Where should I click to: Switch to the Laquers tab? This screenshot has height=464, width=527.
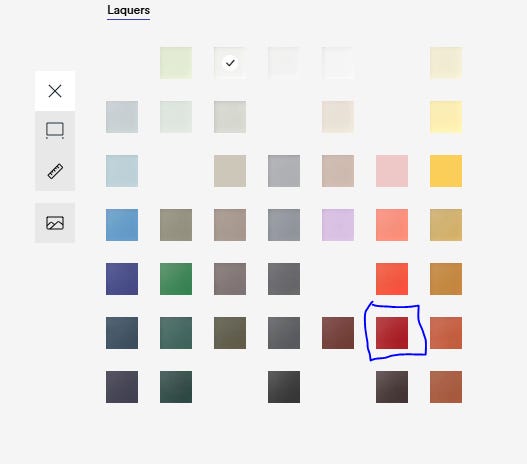(x=128, y=10)
